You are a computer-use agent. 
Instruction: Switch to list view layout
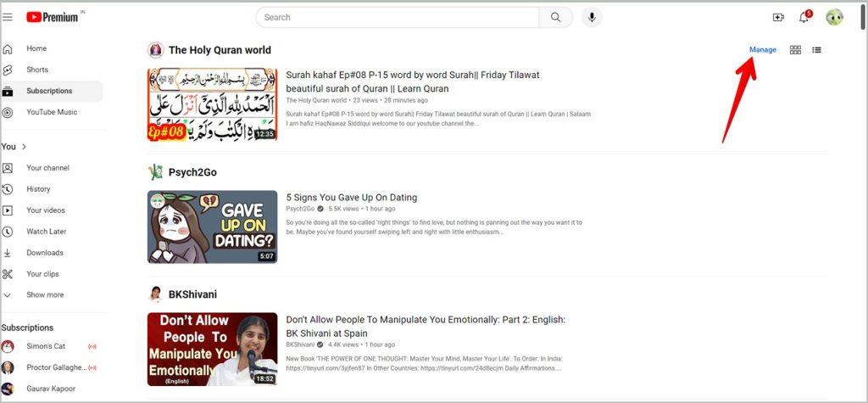click(x=816, y=50)
